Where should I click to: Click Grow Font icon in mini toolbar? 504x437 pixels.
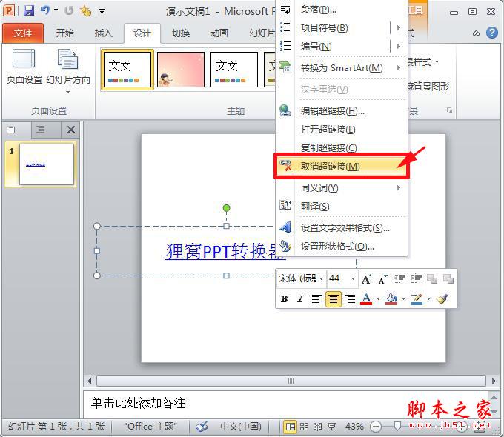[x=366, y=279]
